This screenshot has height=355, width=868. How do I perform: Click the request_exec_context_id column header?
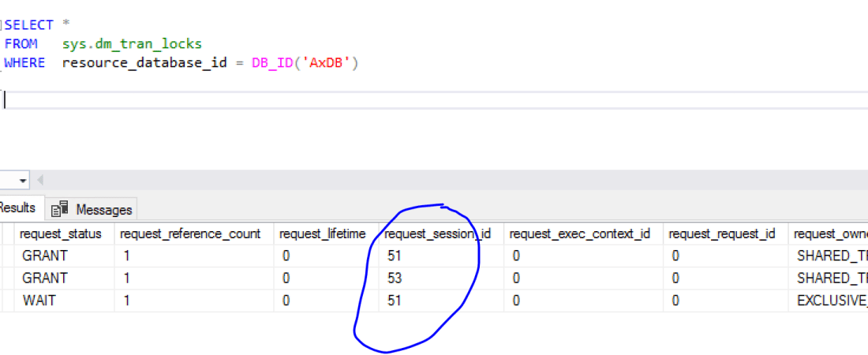579,234
